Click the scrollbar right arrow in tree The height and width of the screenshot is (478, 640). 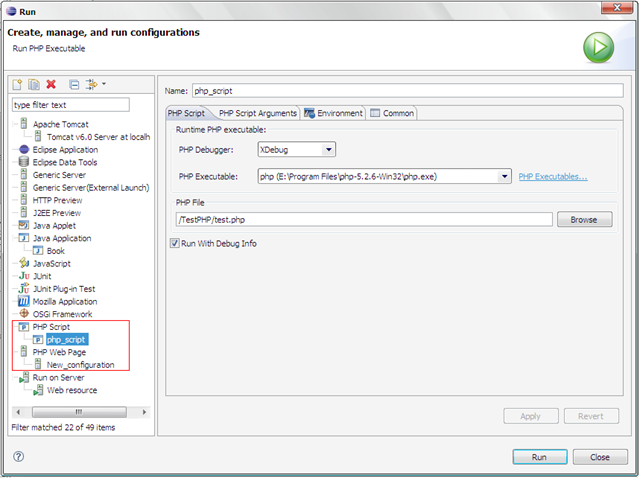144,412
